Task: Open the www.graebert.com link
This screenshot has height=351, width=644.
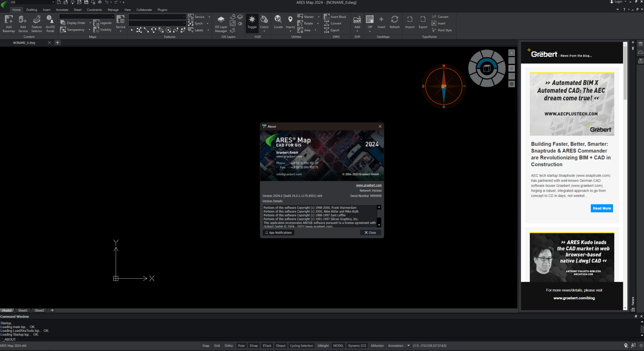Action: (369, 185)
